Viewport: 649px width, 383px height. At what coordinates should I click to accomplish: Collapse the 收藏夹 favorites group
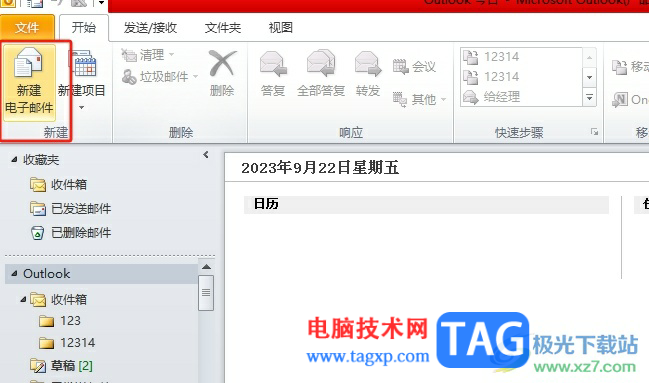(x=14, y=159)
